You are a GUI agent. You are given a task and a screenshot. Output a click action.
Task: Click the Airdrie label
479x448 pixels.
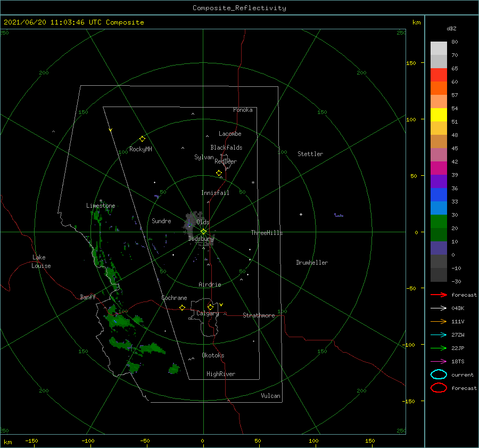pos(210,284)
